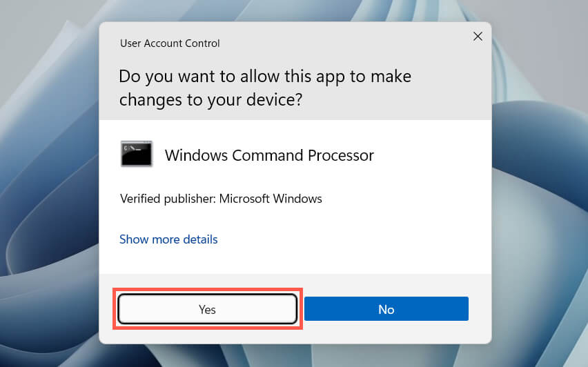
Task: Click the "Windows Command Processor" app name
Action: click(x=269, y=155)
